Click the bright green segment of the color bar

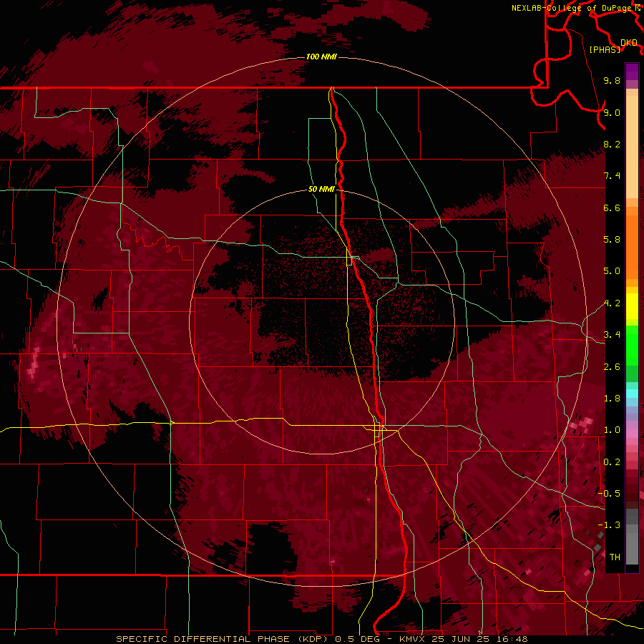coord(632,344)
